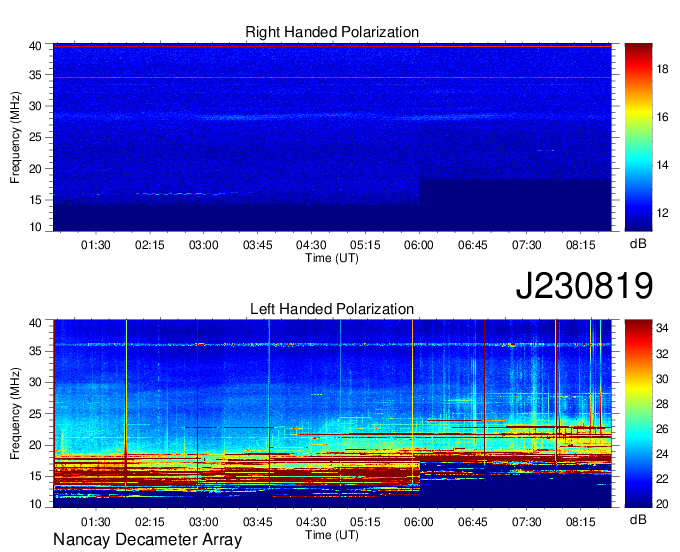Click the dB unit label under the 12–18 colorbar
Viewport: 680px width, 552px height.
tap(638, 243)
